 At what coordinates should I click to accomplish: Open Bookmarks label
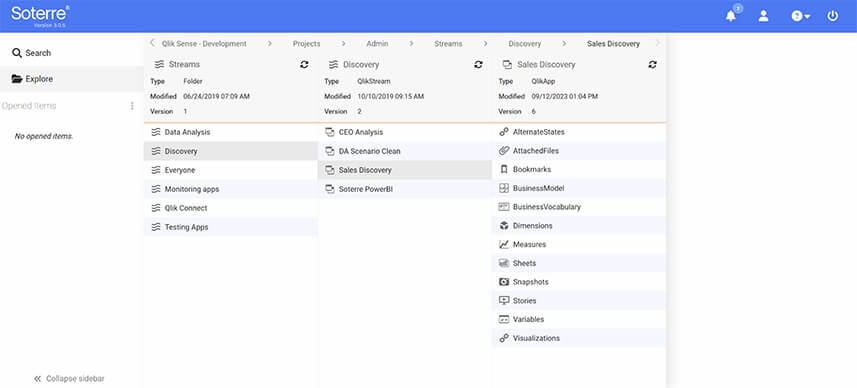click(532, 169)
